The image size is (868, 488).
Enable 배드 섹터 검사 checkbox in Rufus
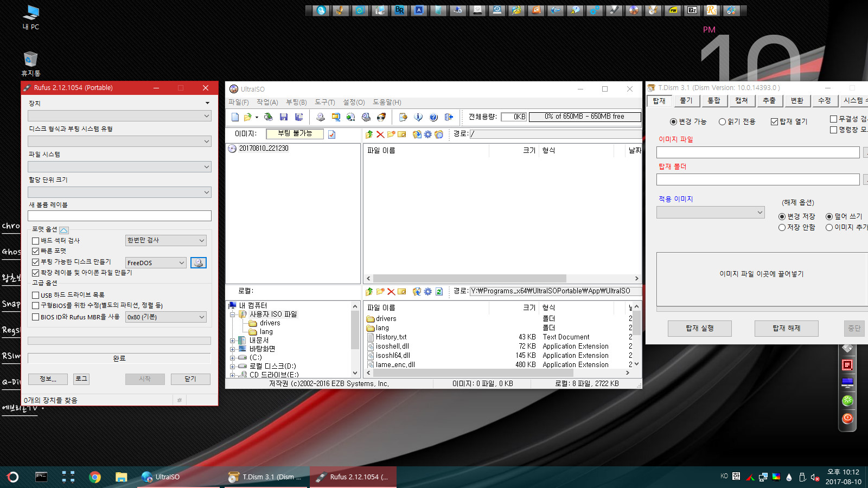coord(35,241)
